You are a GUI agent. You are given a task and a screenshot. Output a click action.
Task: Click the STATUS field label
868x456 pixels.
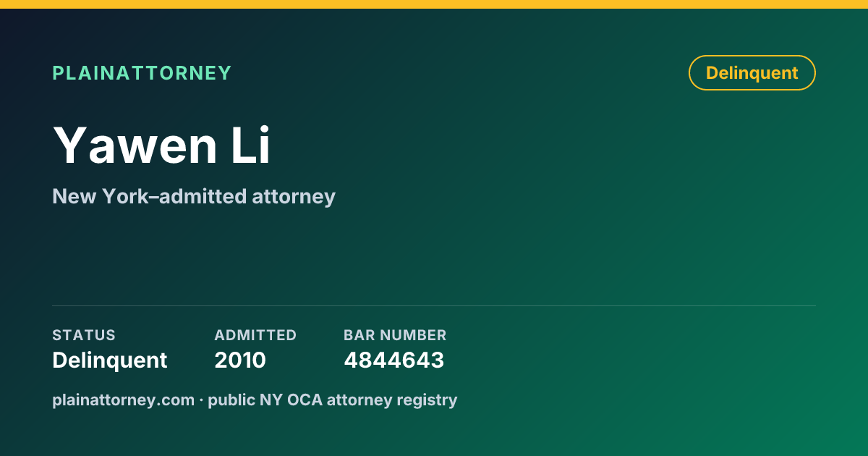point(84,335)
